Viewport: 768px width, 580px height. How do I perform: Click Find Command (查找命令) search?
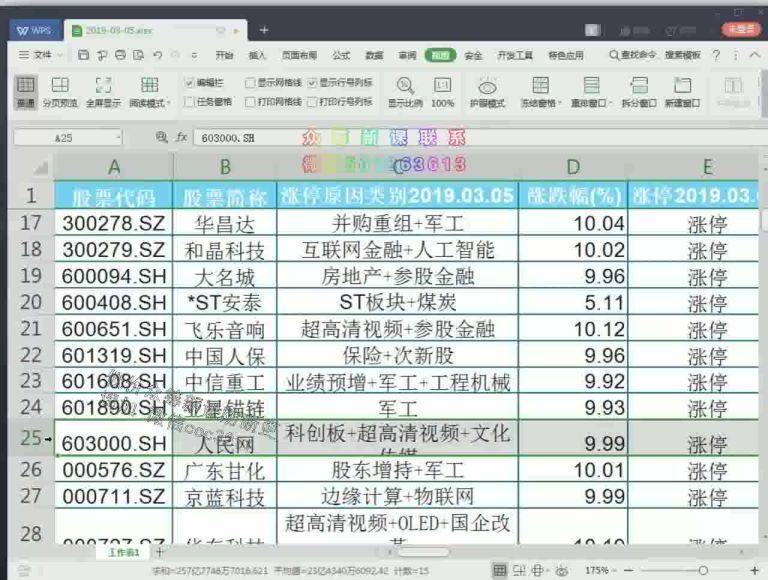[632, 55]
